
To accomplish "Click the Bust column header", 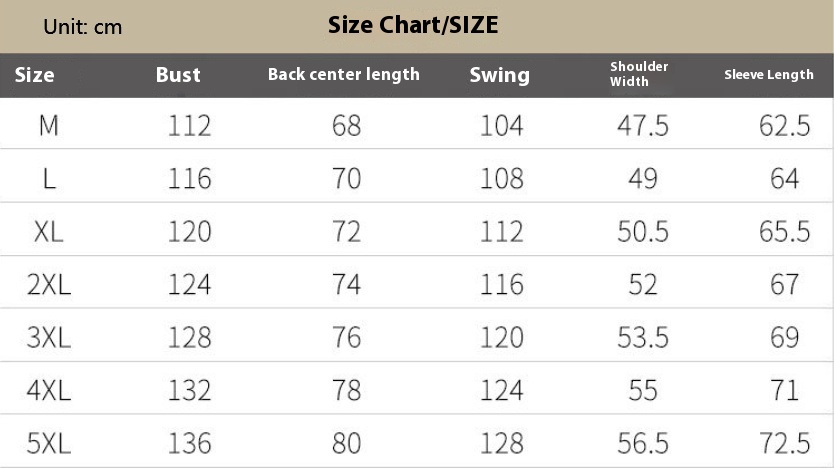I will (x=178, y=75).
